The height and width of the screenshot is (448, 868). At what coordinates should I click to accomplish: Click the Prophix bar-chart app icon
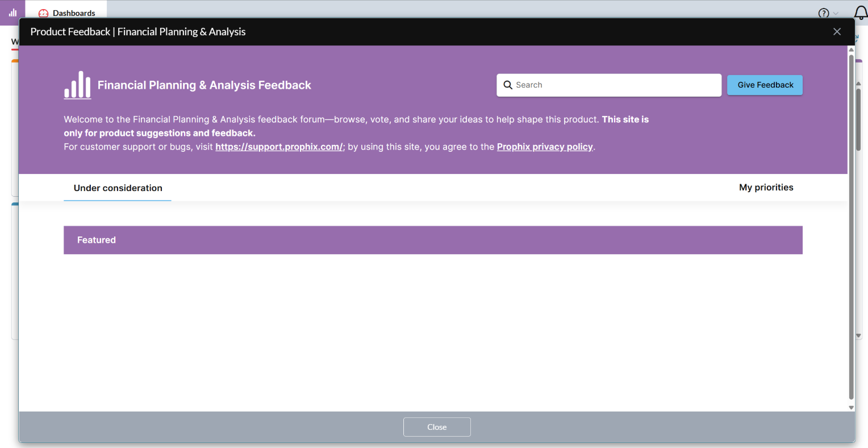[x=12, y=13]
